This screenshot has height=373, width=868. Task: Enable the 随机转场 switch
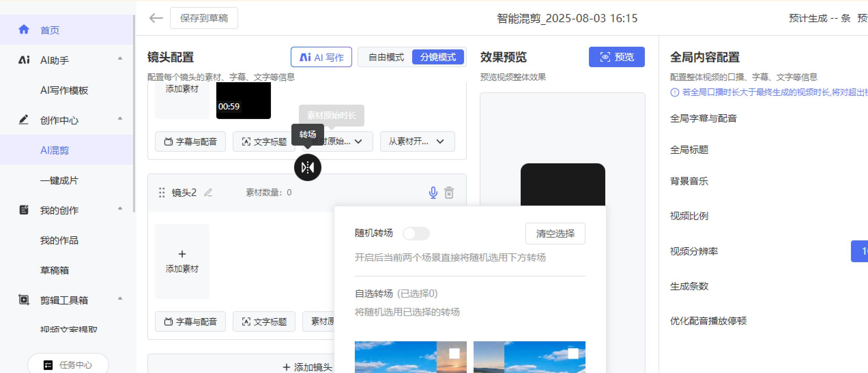tap(416, 234)
